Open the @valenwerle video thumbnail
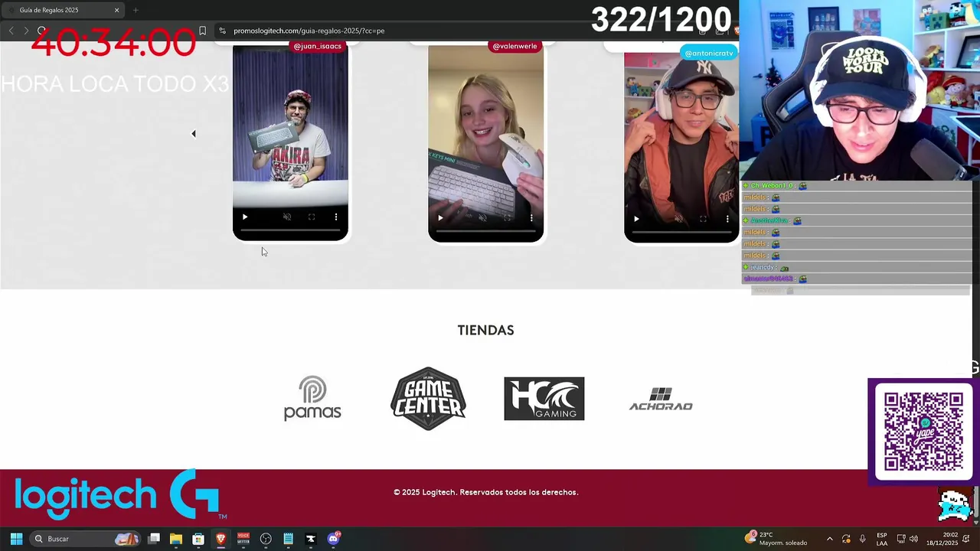Image resolution: width=980 pixels, height=551 pixels. 486,142
